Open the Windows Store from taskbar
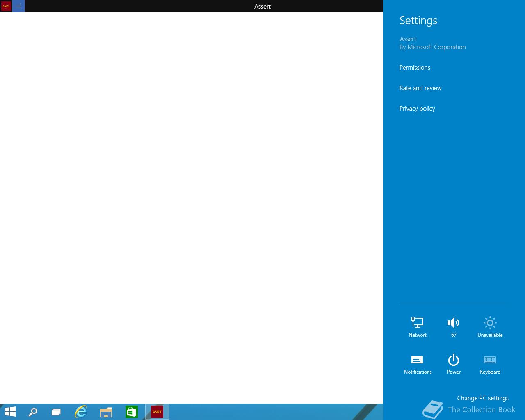Image resolution: width=525 pixels, height=420 pixels. 132,412
